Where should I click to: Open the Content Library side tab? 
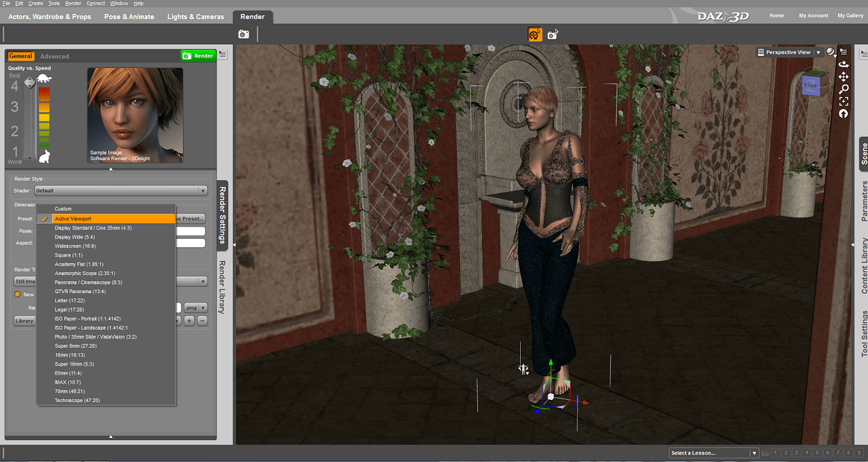tap(863, 266)
